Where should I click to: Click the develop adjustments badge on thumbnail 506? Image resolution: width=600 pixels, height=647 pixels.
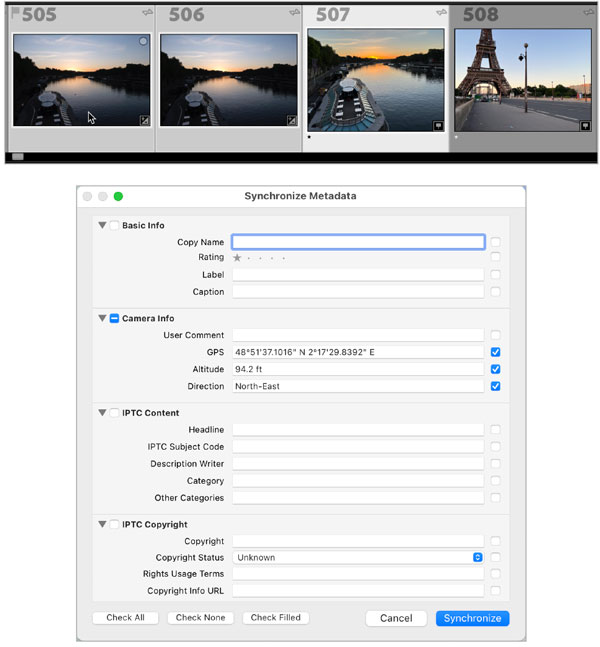tap(291, 120)
